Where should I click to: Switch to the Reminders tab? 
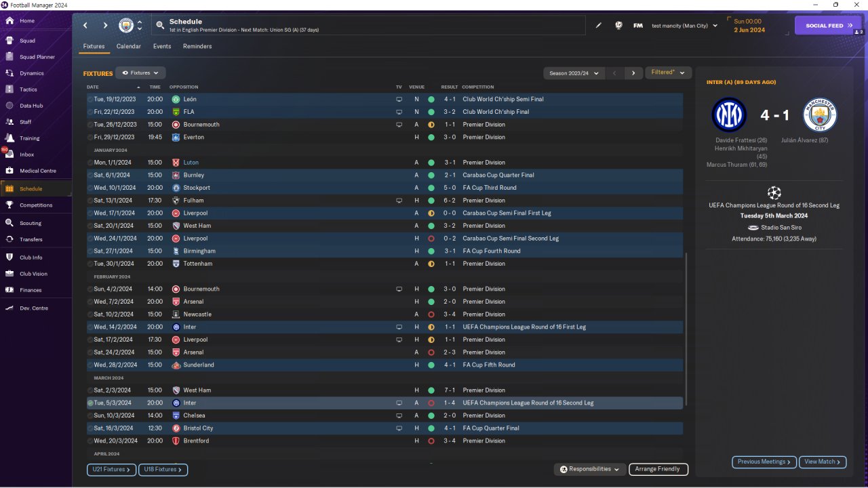197,47
